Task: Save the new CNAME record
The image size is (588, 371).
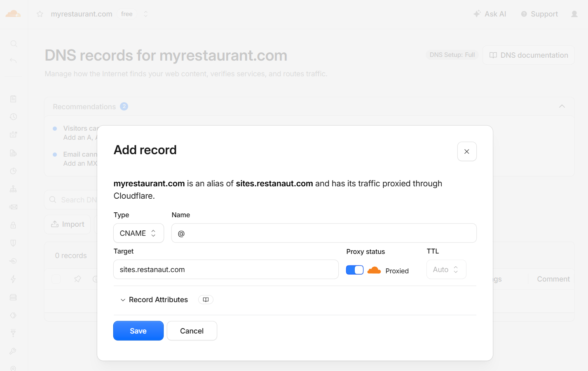Action: click(x=138, y=331)
